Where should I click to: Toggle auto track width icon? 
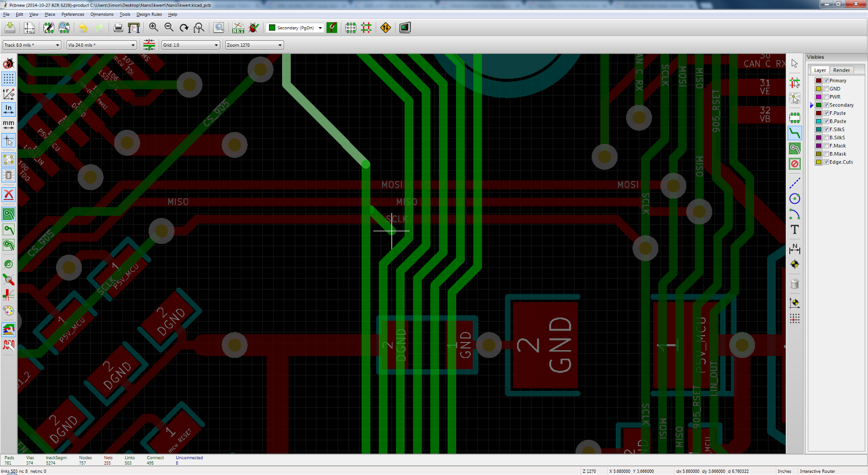149,45
